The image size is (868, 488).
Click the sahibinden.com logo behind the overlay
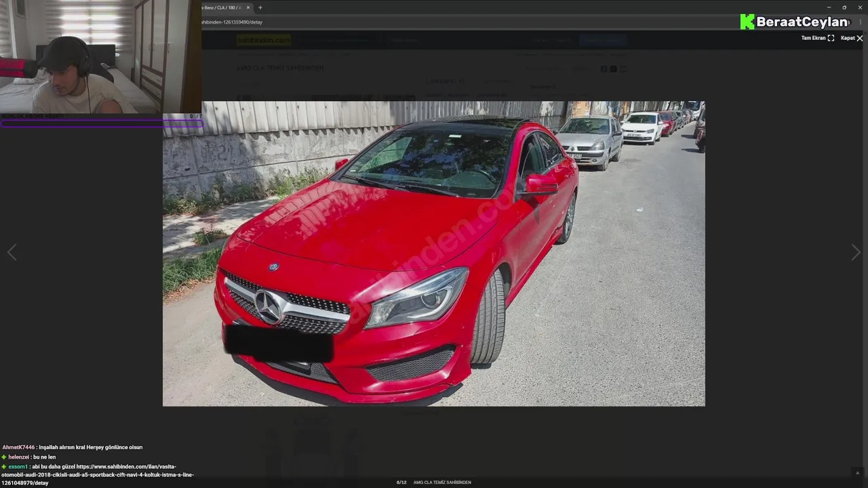coord(264,40)
